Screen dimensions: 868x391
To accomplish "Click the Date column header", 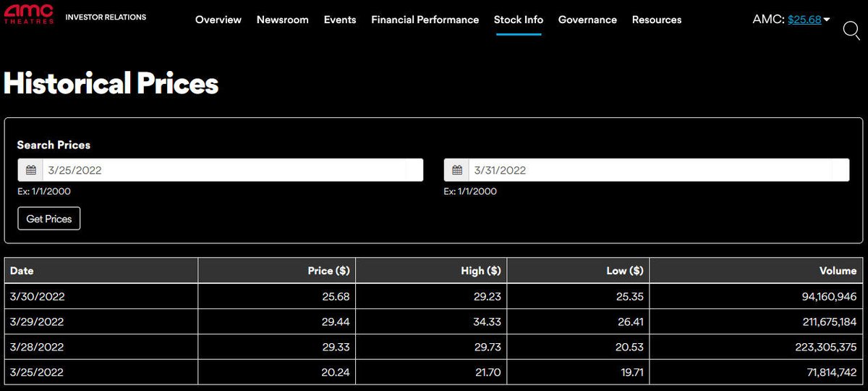I will coord(101,271).
